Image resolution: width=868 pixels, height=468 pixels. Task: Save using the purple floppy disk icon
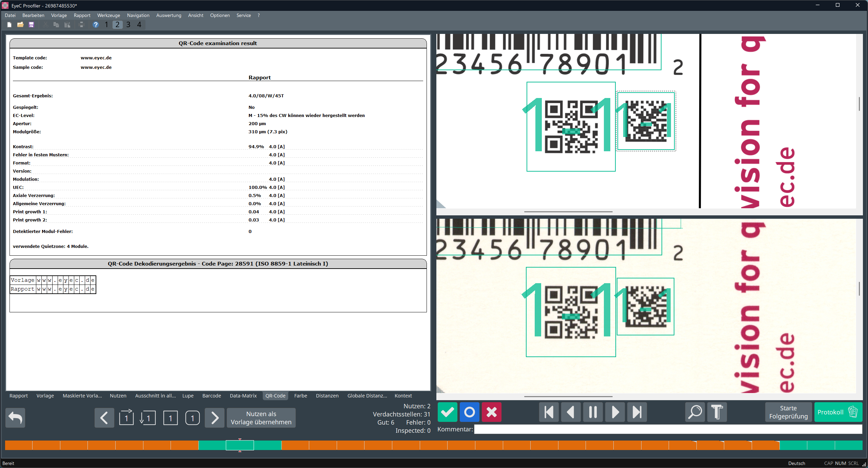[32, 25]
